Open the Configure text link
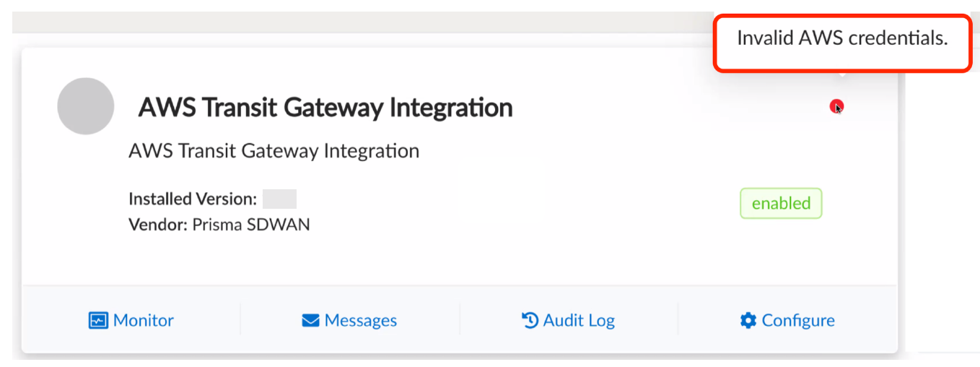 [x=798, y=320]
